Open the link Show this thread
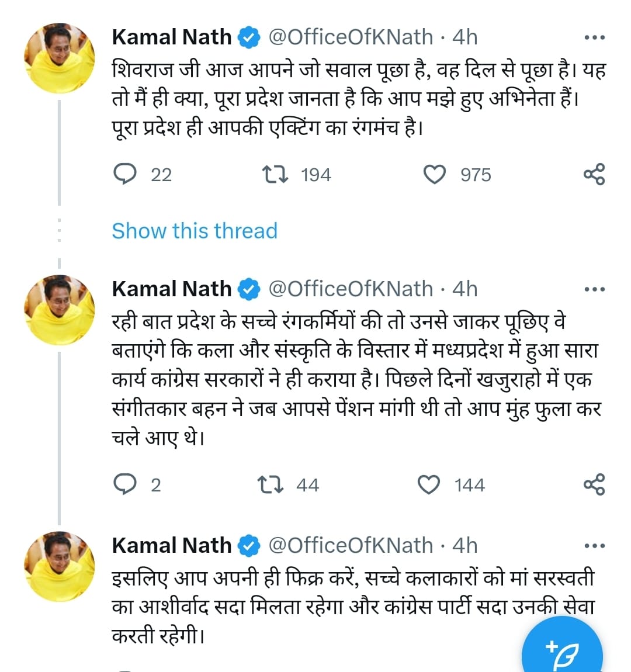Viewport: 631px width, 672px height. tap(194, 231)
